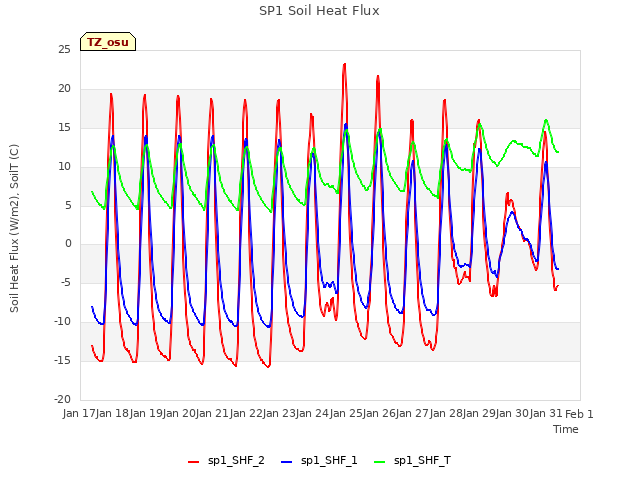The image size is (640, 480).
Task: Click the highest red peak on Jan 25
Action: [344, 64]
